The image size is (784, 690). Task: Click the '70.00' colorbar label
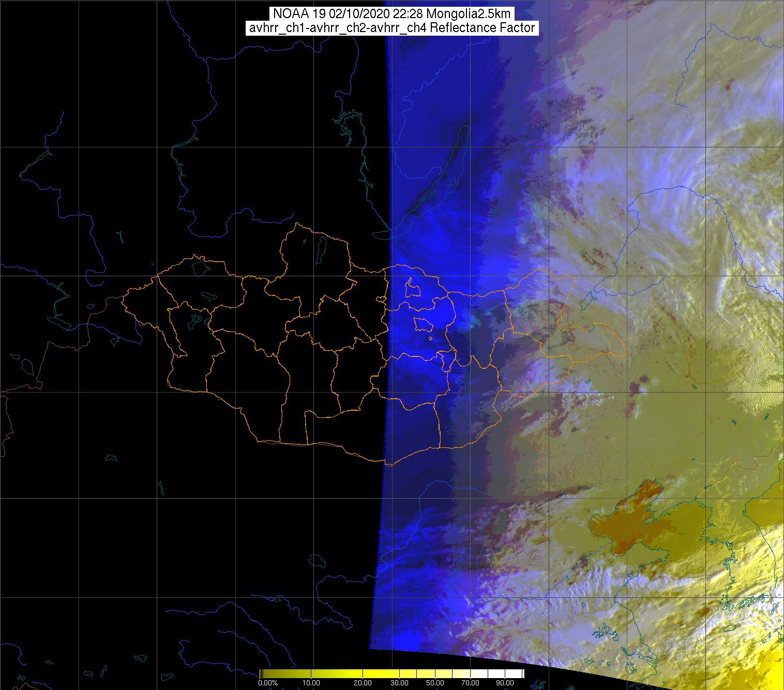(470, 683)
